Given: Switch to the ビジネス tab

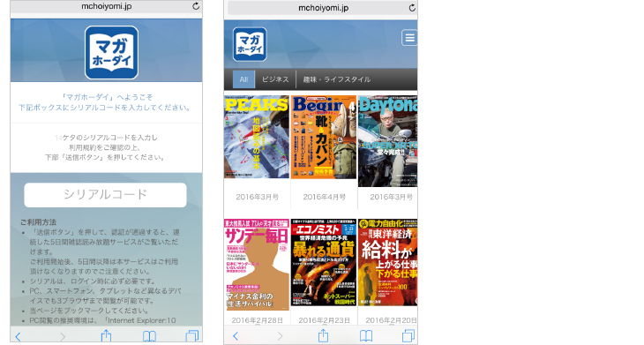Looking at the screenshot, I should [275, 79].
